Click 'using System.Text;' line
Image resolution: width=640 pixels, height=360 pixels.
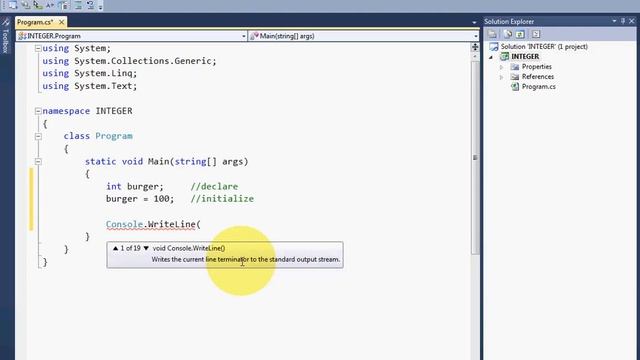coord(90,86)
